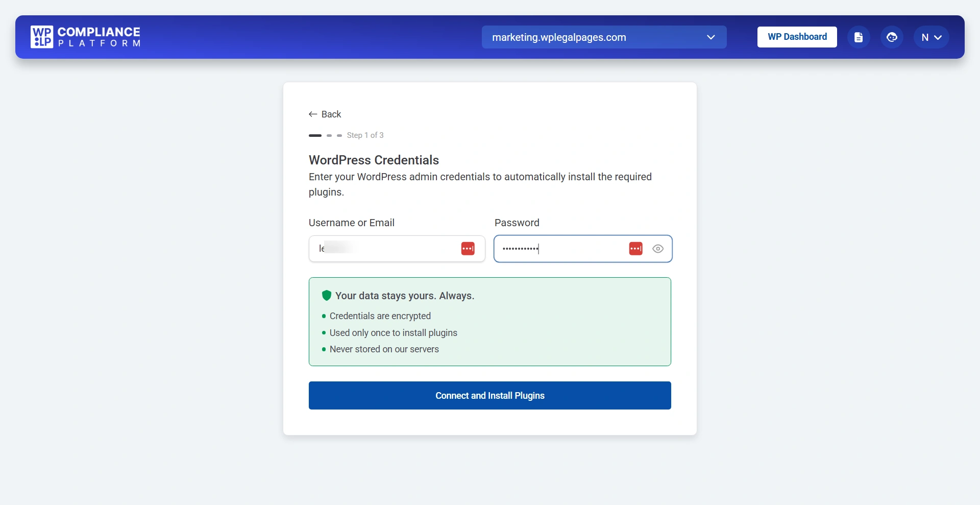The width and height of the screenshot is (980, 505).
Task: Click password manager icon in Password field
Action: (635, 249)
